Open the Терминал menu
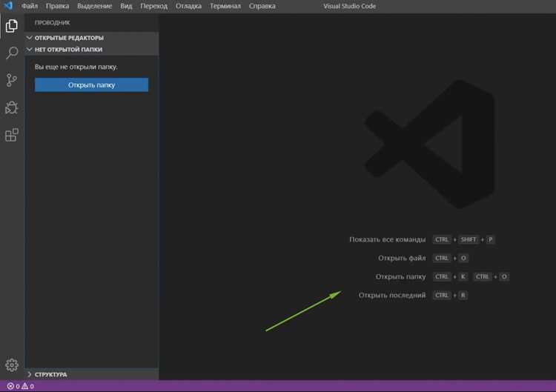556x392 pixels. (x=225, y=6)
